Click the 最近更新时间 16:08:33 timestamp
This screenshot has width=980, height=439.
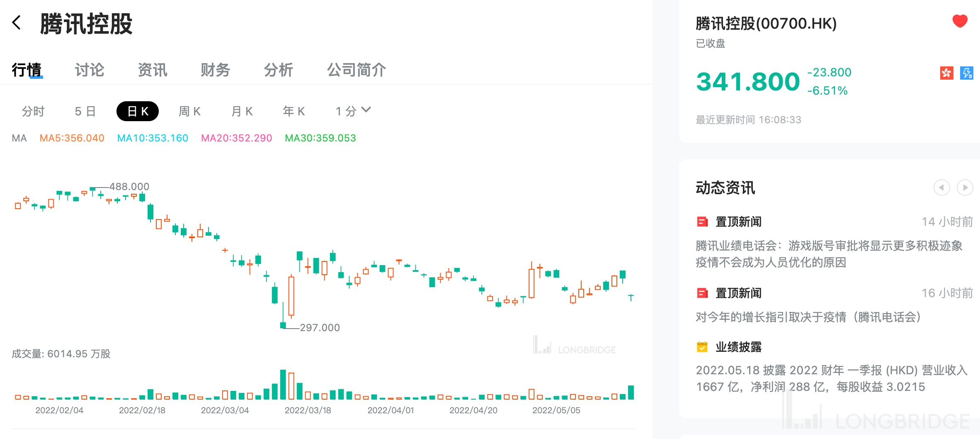pyautogui.click(x=748, y=120)
